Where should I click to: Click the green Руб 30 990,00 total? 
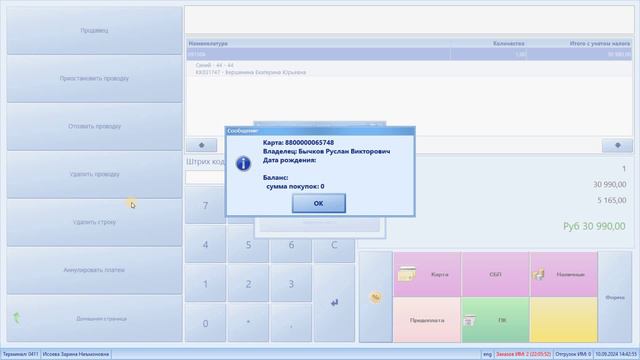point(594,226)
